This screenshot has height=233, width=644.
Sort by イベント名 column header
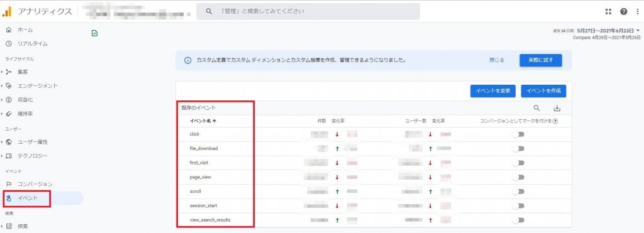(203, 121)
